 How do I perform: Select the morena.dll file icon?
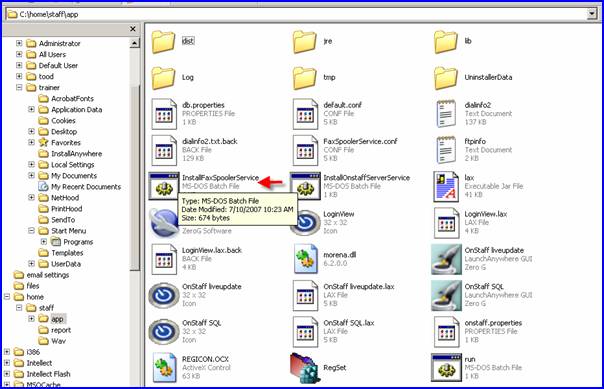pos(305,259)
